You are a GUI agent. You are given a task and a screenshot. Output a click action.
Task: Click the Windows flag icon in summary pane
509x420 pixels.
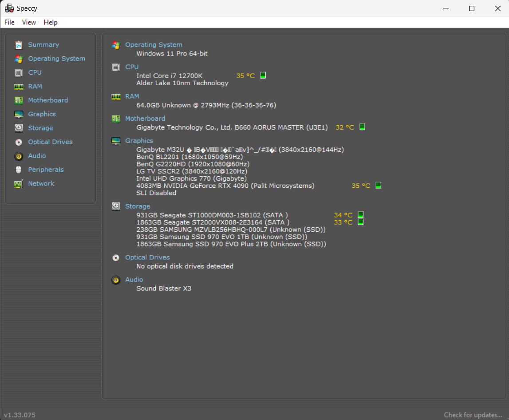[116, 45]
